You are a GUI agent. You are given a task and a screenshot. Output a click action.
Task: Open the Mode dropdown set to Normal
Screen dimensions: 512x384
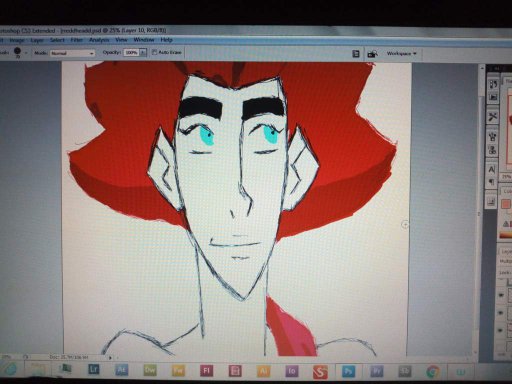[72, 53]
